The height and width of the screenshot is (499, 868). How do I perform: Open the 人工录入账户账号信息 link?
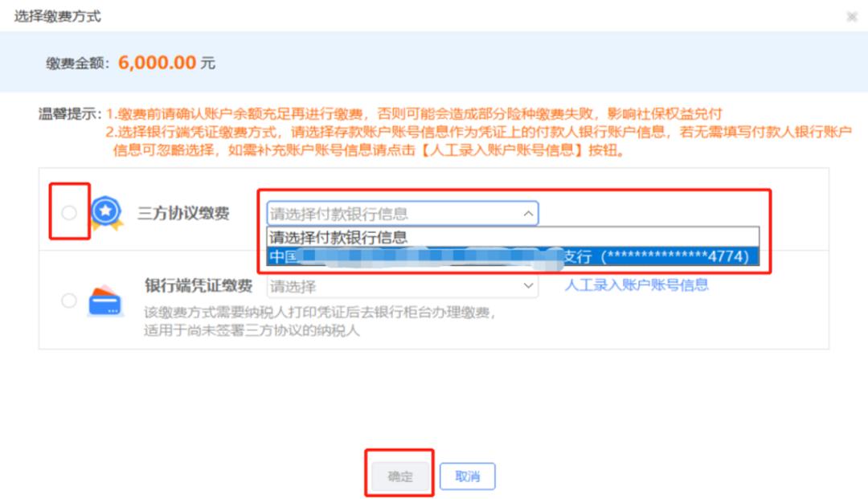point(637,285)
